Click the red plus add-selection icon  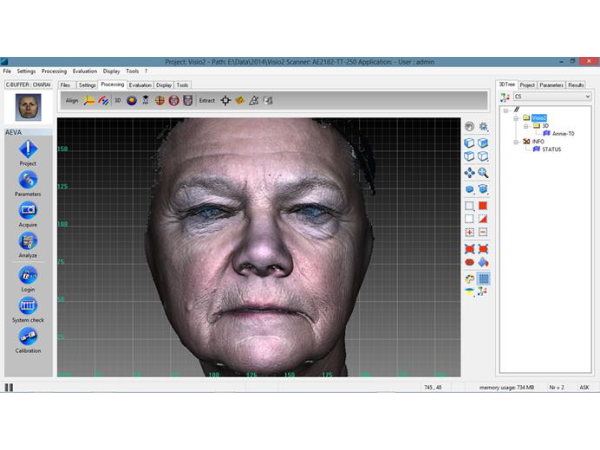tap(470, 232)
